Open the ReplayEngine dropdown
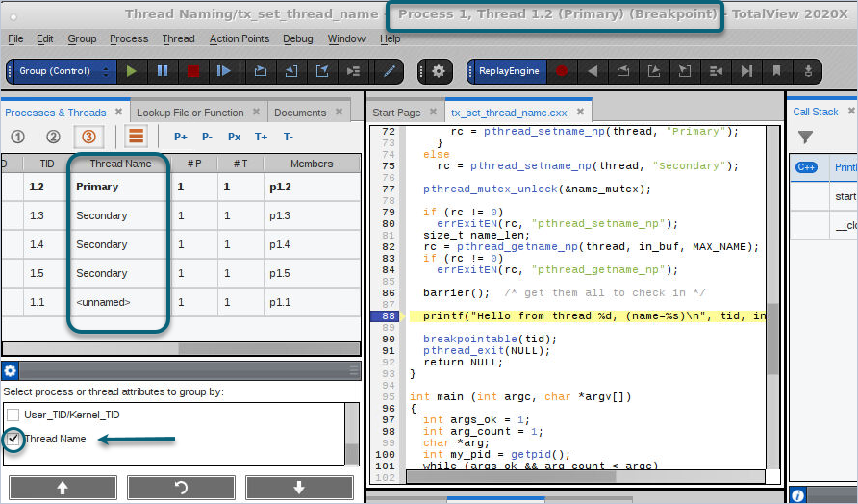Screen dimensions: 858x504 click(x=509, y=71)
